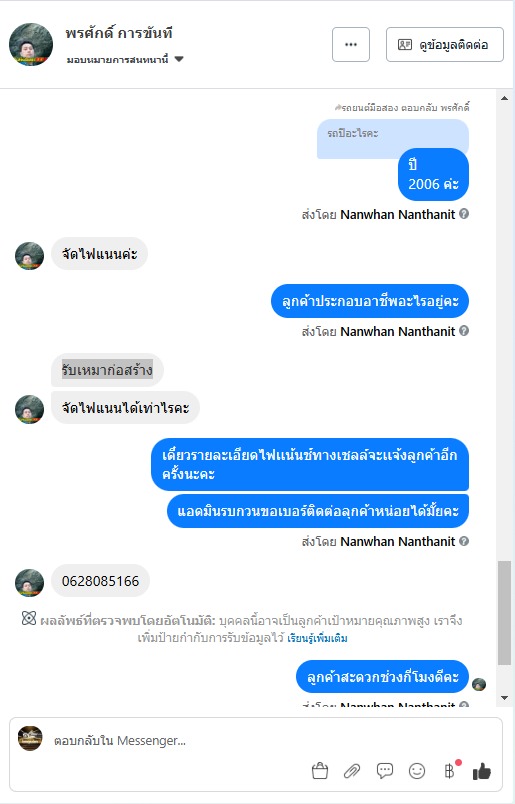Image resolution: width=515 pixels, height=804 pixels.
Task: Open saved replies speech bubble icon
Action: tap(384, 771)
